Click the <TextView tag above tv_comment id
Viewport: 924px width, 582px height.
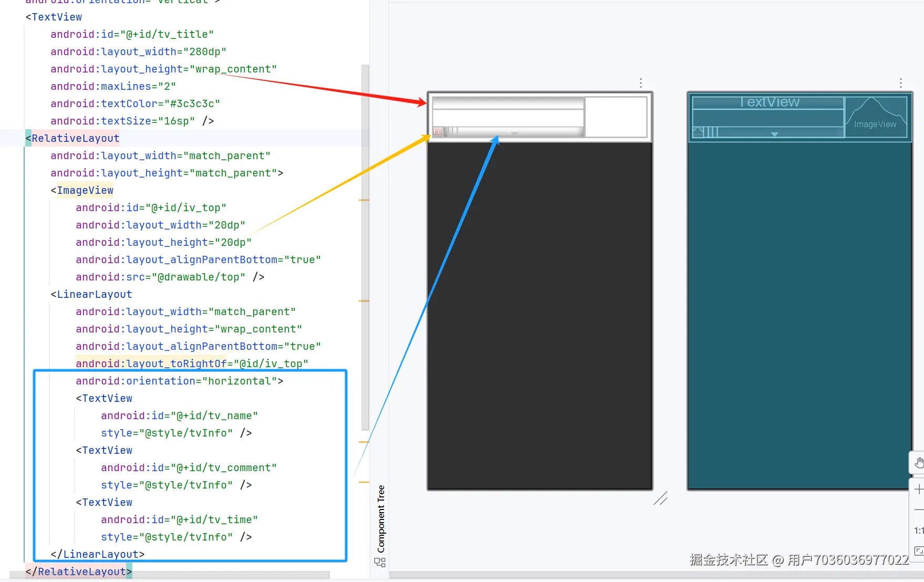point(104,450)
